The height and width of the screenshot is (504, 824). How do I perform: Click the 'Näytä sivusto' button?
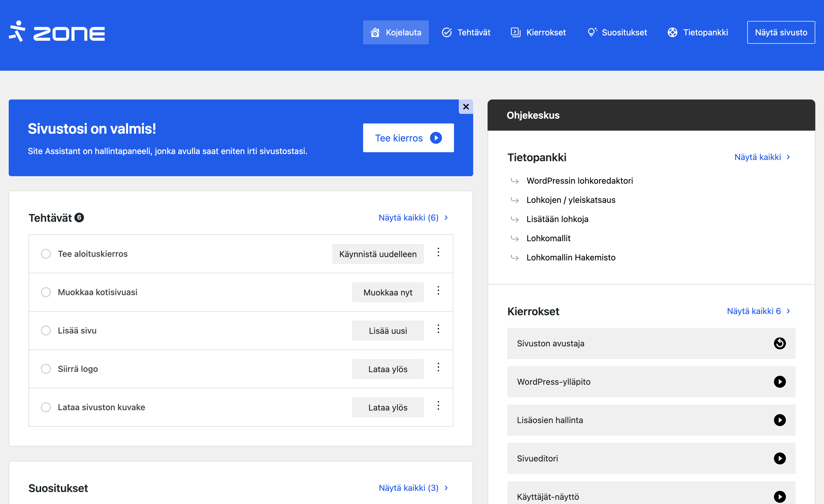tap(781, 32)
